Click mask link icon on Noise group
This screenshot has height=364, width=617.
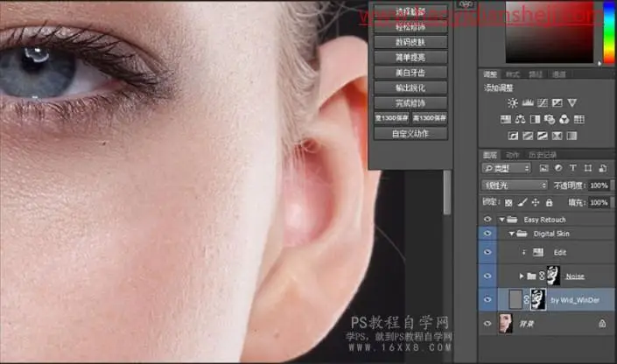pos(542,276)
